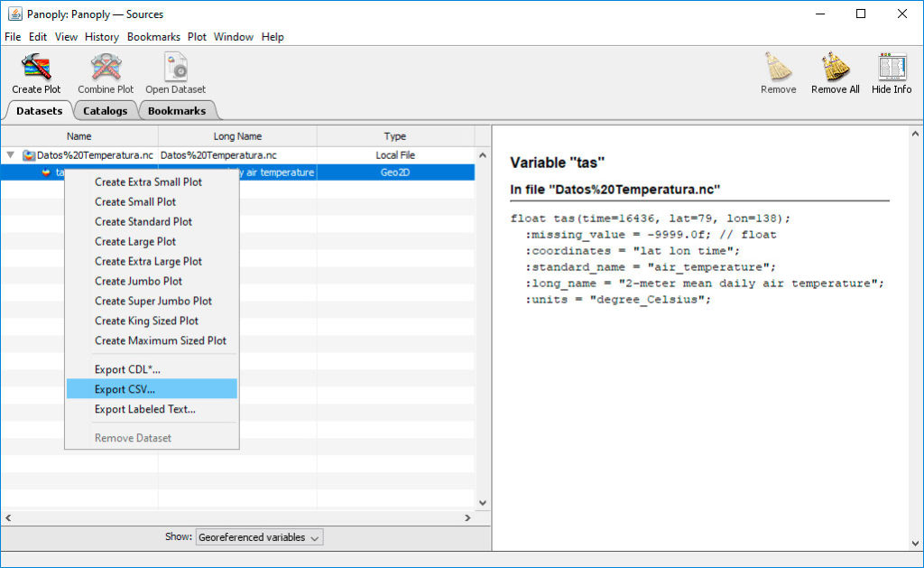
Task: Maximize the Panoply window
Action: (861, 14)
